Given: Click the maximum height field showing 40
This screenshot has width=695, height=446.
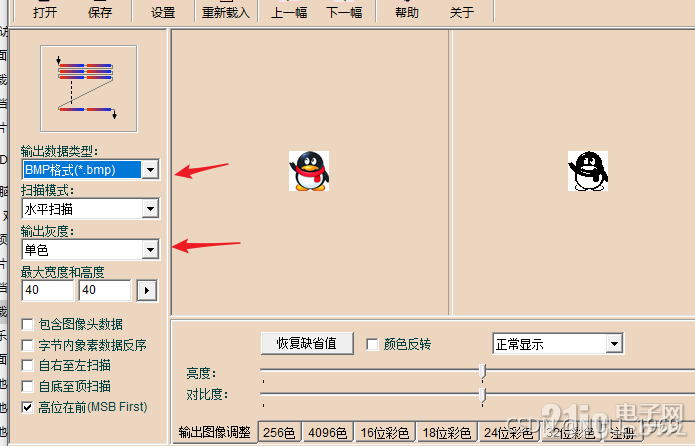Looking at the screenshot, I should (105, 290).
